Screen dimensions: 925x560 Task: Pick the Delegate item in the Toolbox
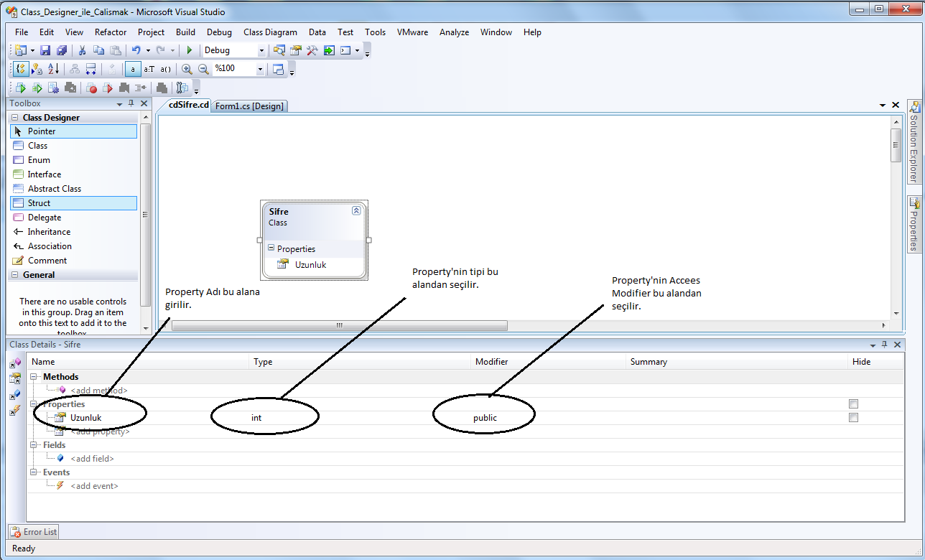73,218
